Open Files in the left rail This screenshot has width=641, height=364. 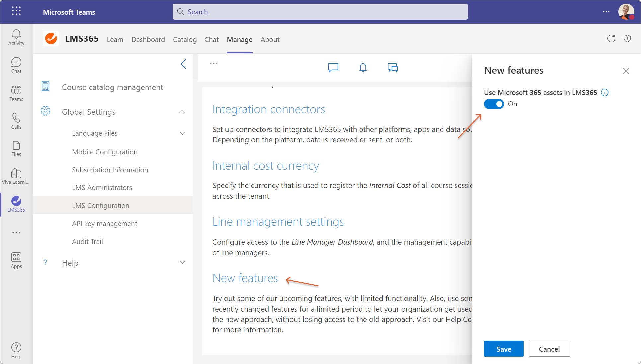(x=16, y=149)
